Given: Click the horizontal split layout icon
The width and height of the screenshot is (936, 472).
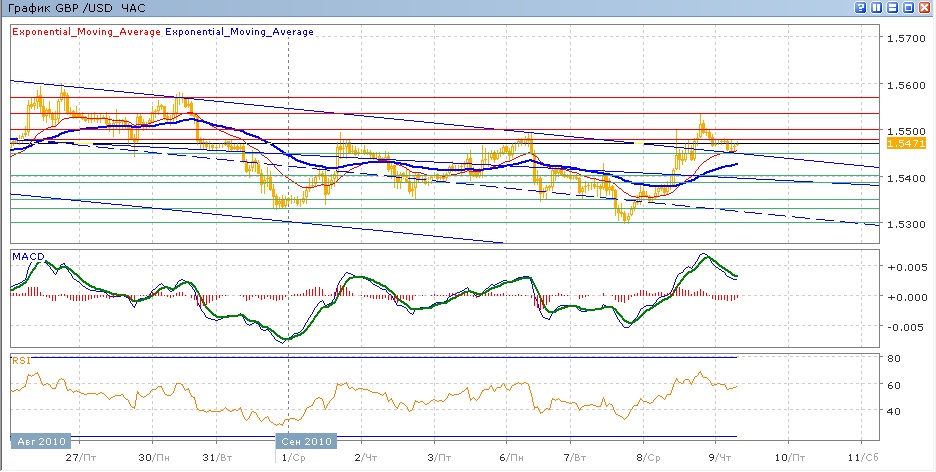Looking at the screenshot, I should (892, 8).
